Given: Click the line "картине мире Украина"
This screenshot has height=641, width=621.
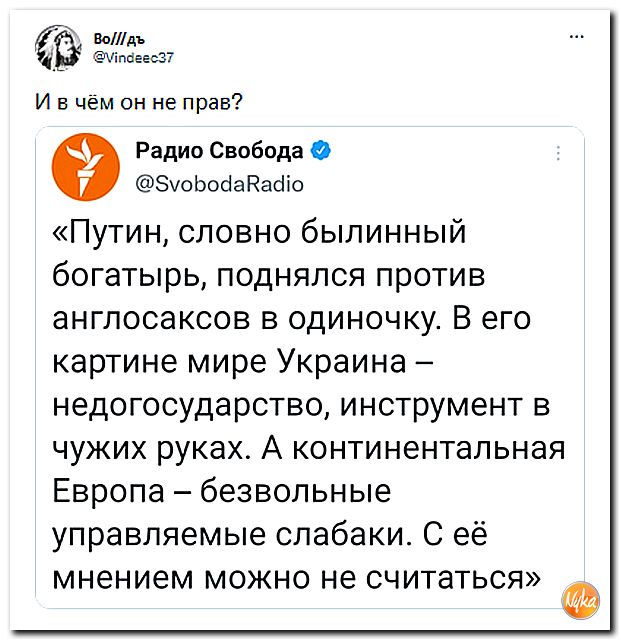Looking at the screenshot, I should (230, 362).
